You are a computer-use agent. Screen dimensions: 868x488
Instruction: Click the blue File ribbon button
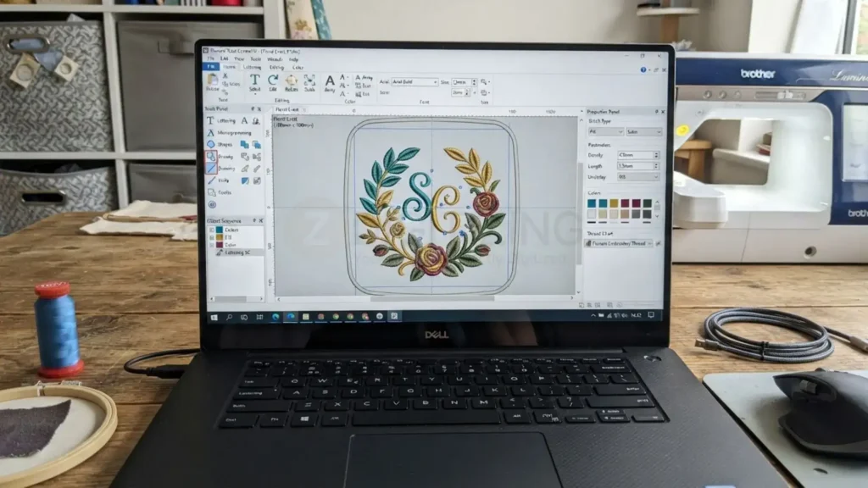click(211, 67)
